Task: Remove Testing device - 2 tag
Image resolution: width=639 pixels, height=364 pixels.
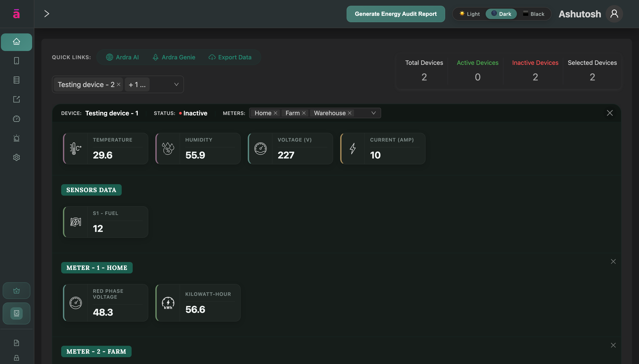Action: click(119, 84)
